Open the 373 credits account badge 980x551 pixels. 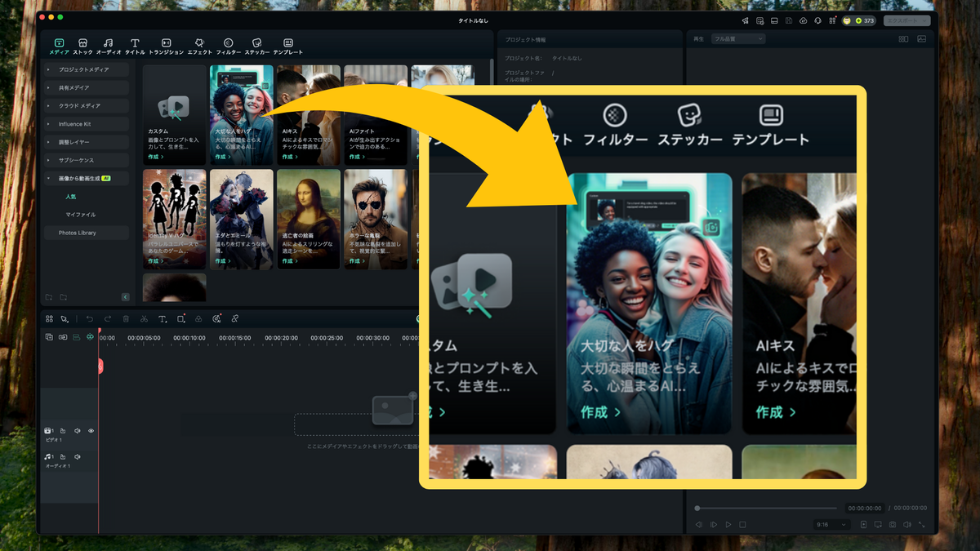[x=858, y=20]
